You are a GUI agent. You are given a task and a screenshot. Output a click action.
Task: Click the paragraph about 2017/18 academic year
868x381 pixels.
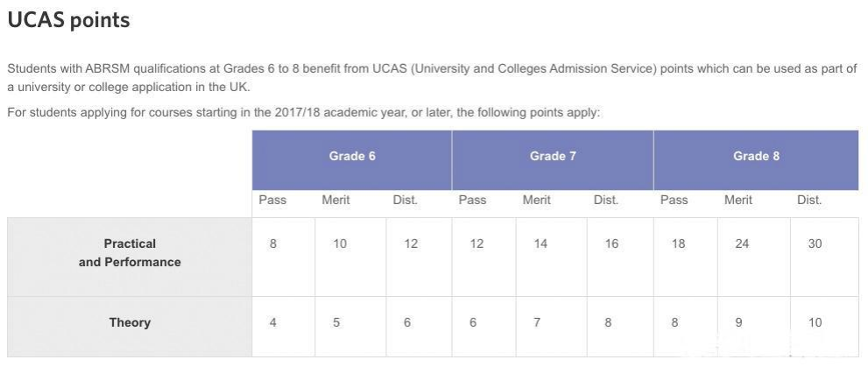[x=303, y=113]
